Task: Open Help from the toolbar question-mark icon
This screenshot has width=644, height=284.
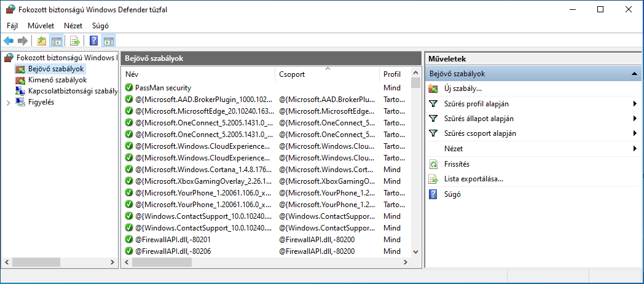Action: [93, 41]
